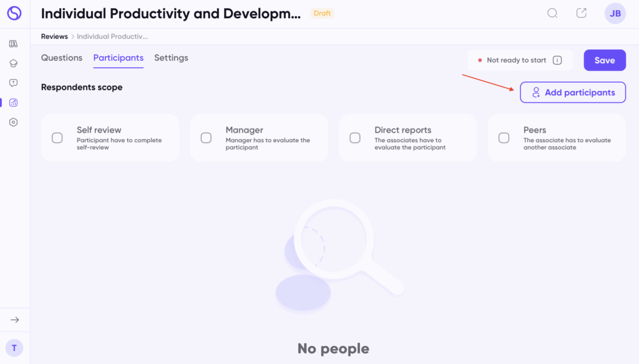Click the graduation cap learning icon
This screenshot has width=639, height=364.
coord(14,64)
